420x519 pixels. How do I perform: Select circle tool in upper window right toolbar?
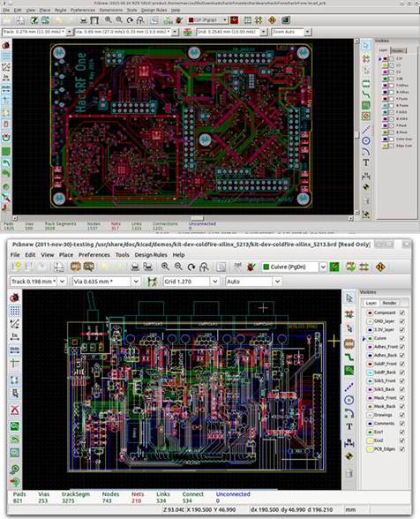pyautogui.click(x=365, y=140)
